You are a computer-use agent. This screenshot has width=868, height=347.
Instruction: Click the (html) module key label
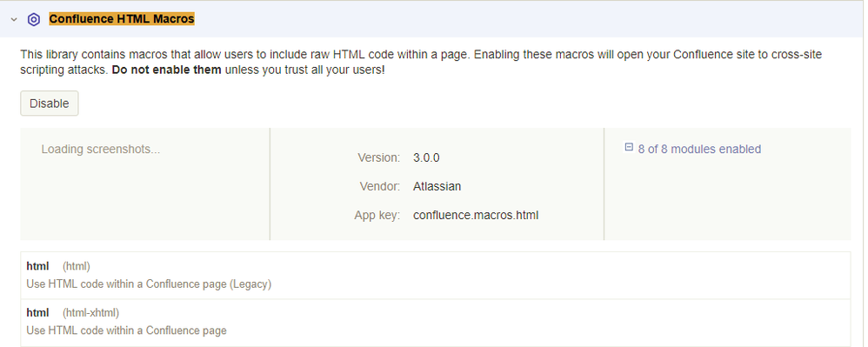pyautogui.click(x=77, y=266)
